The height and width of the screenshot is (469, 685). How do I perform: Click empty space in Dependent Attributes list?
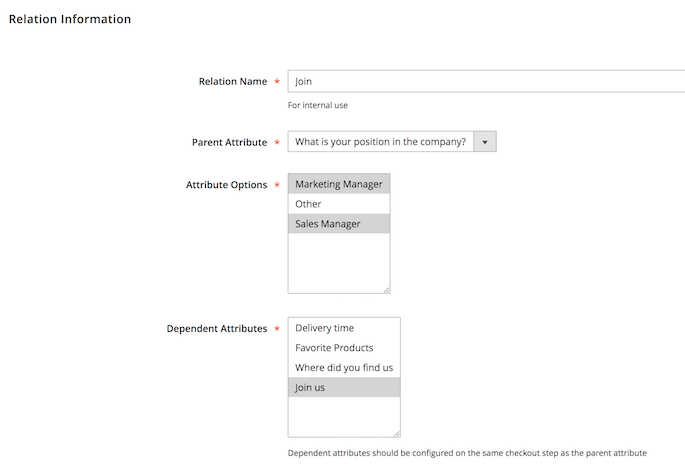click(x=343, y=416)
